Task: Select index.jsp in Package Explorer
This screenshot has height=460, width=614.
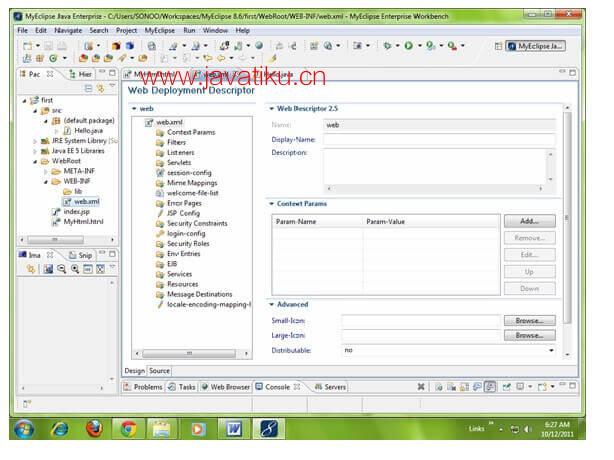Action: (x=77, y=212)
